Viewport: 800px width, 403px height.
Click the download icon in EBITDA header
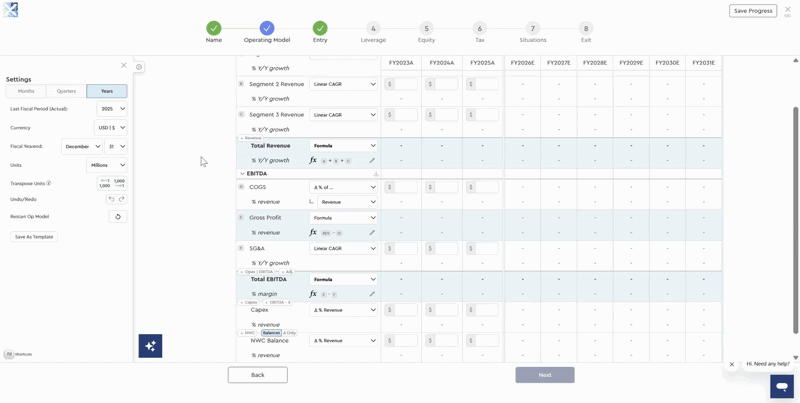pyautogui.click(x=376, y=174)
